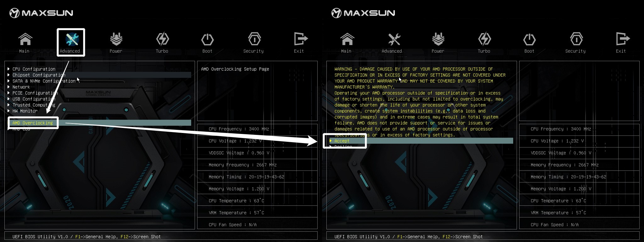Click CPU Fan Speed N/A in left screen

coord(233,225)
